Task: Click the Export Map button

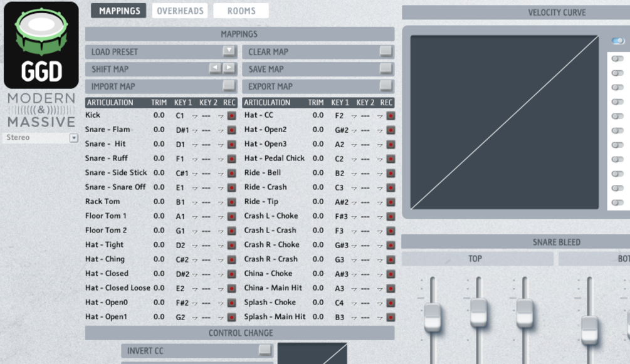Action: (317, 86)
